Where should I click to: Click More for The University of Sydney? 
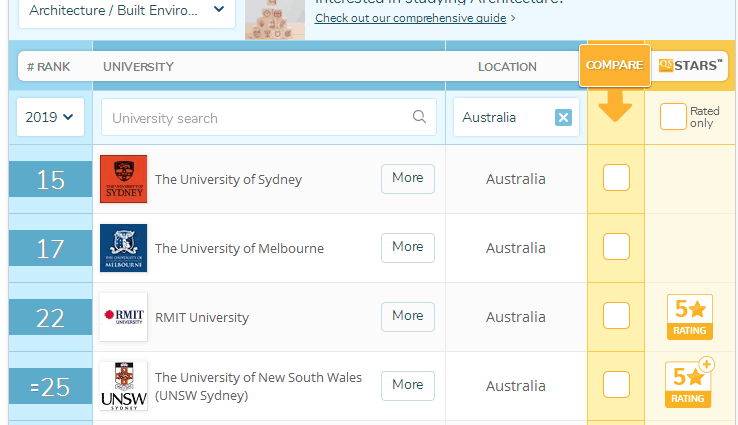(408, 178)
